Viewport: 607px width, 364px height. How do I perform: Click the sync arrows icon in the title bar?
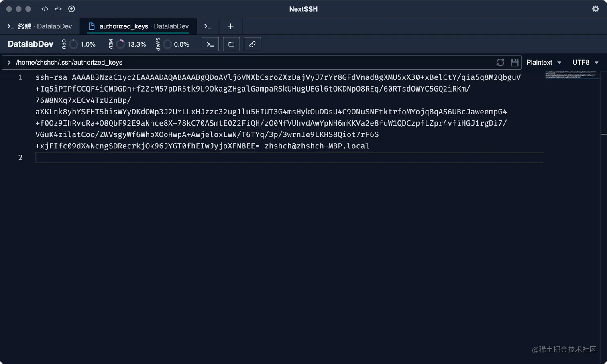click(58, 9)
